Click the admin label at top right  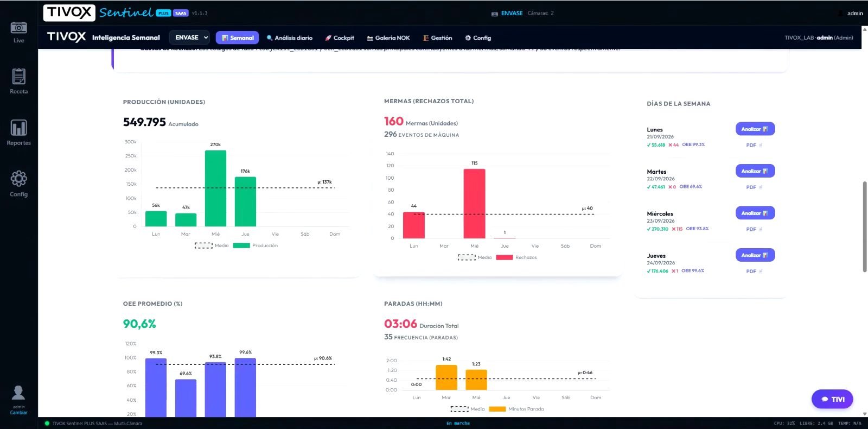pos(855,14)
